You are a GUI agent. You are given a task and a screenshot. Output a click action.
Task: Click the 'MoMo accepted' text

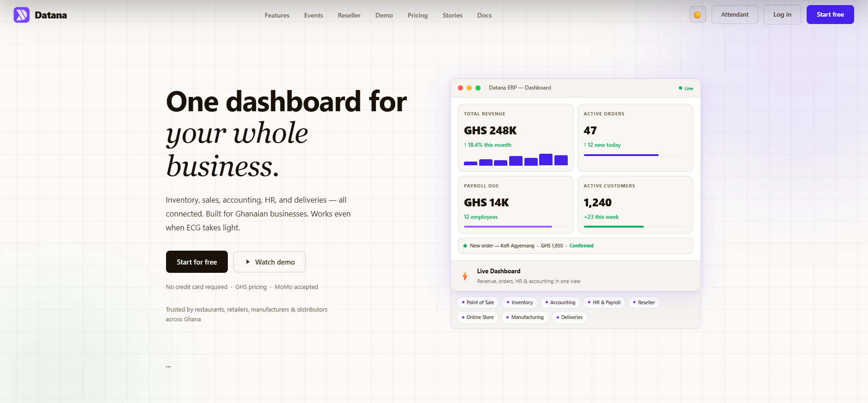click(296, 287)
